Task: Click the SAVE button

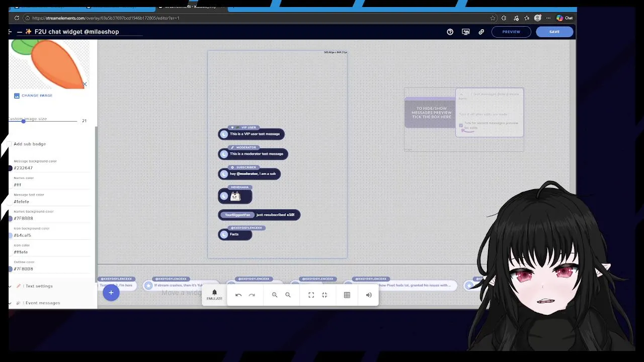Action: 554,32
